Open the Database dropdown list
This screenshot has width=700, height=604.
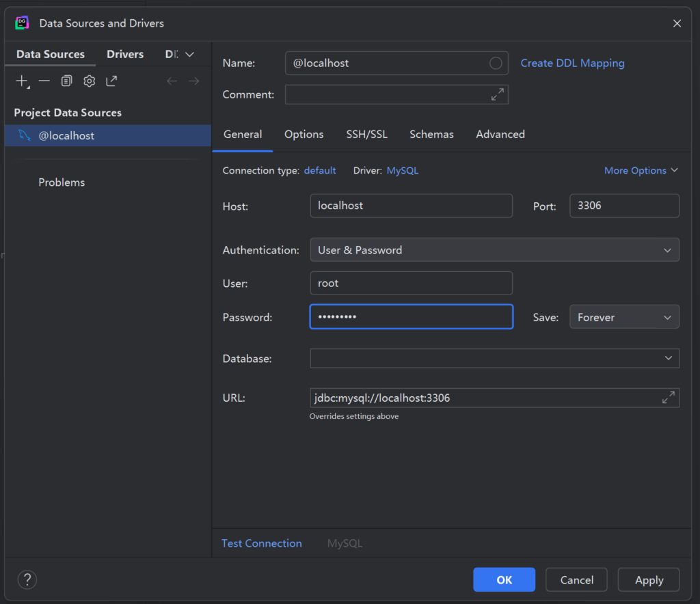click(494, 358)
